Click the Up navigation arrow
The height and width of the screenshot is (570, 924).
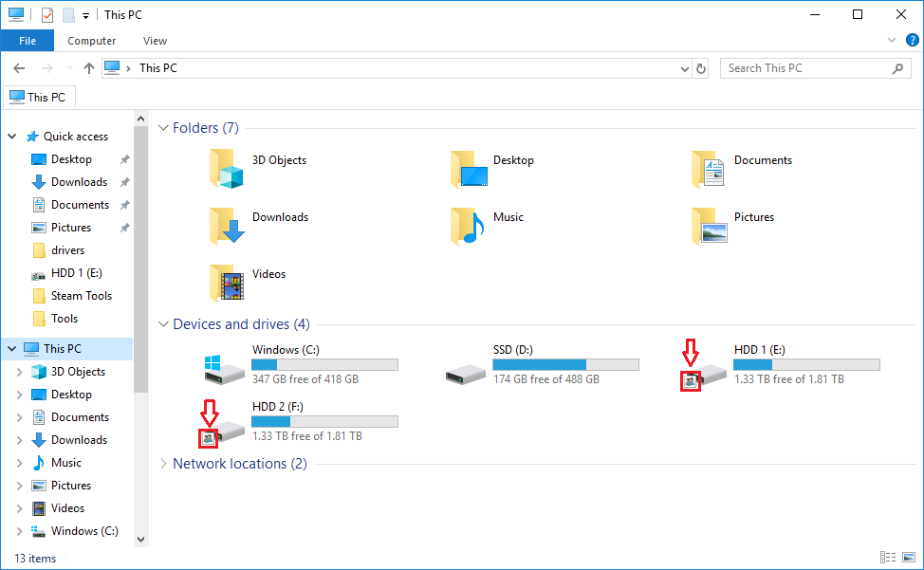point(89,67)
